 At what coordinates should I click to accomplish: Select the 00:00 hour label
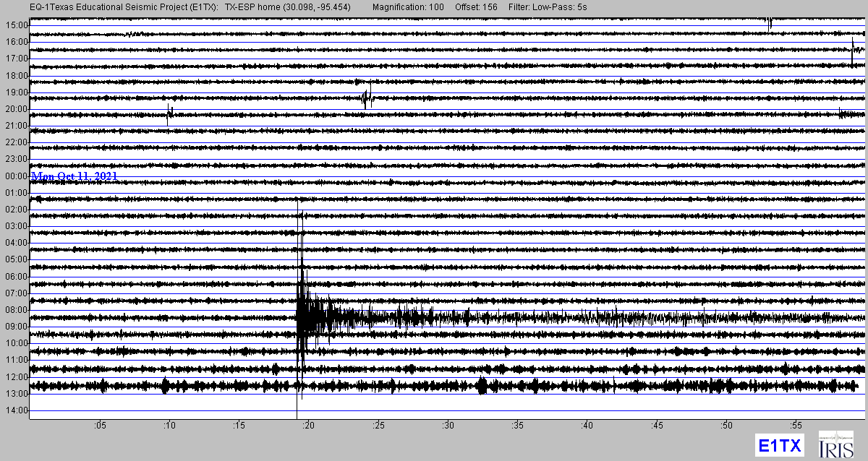coord(16,176)
